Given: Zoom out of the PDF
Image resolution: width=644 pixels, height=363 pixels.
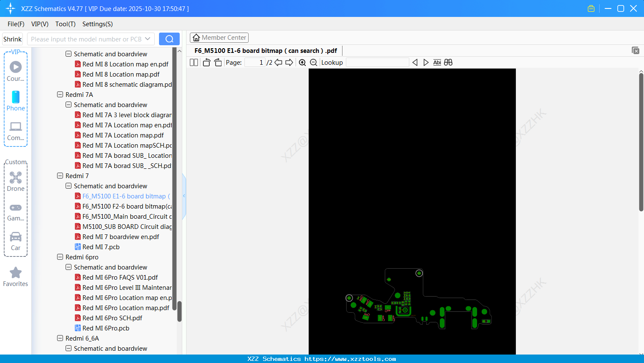Looking at the screenshot, I should [313, 62].
